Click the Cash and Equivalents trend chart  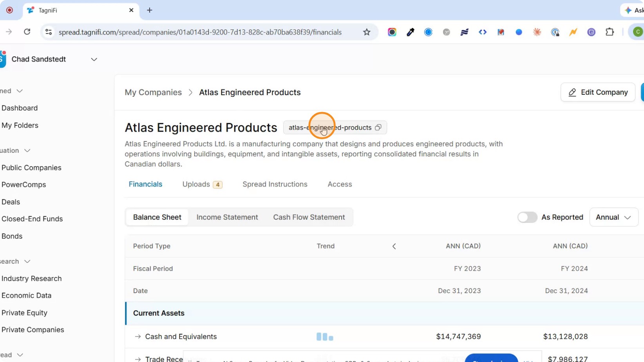[325, 337]
